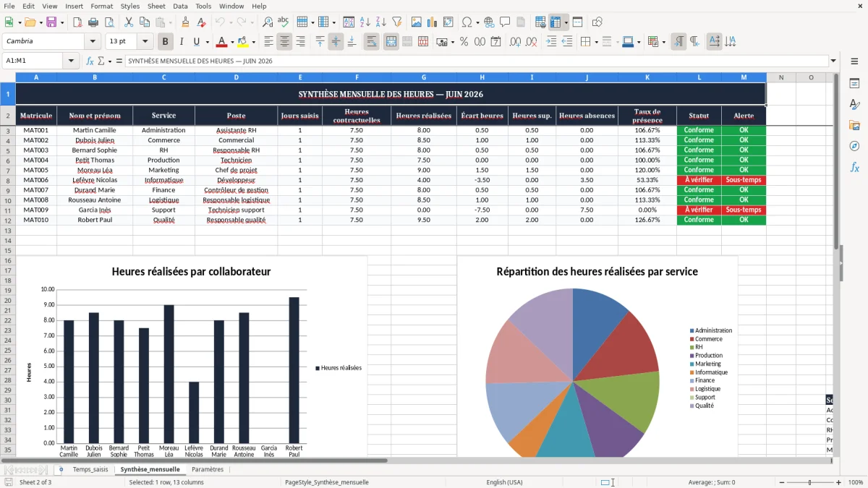Click the formula input line
The height and width of the screenshot is (488, 868).
(x=477, y=61)
